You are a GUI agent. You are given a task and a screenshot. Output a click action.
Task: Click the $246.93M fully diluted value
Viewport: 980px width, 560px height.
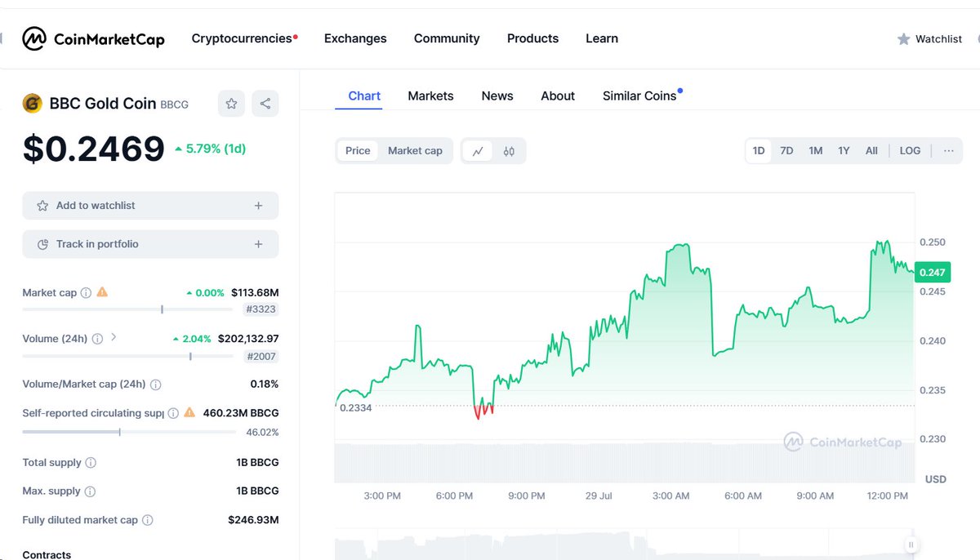[253, 520]
